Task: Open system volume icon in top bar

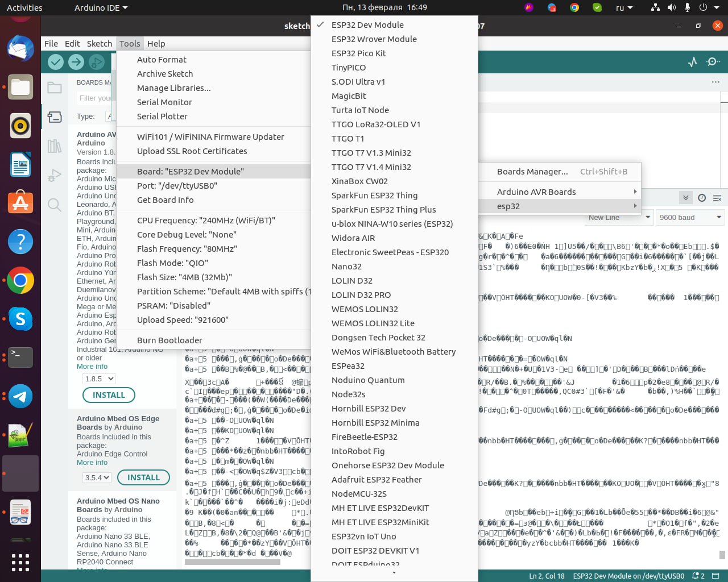Action: pos(672,8)
